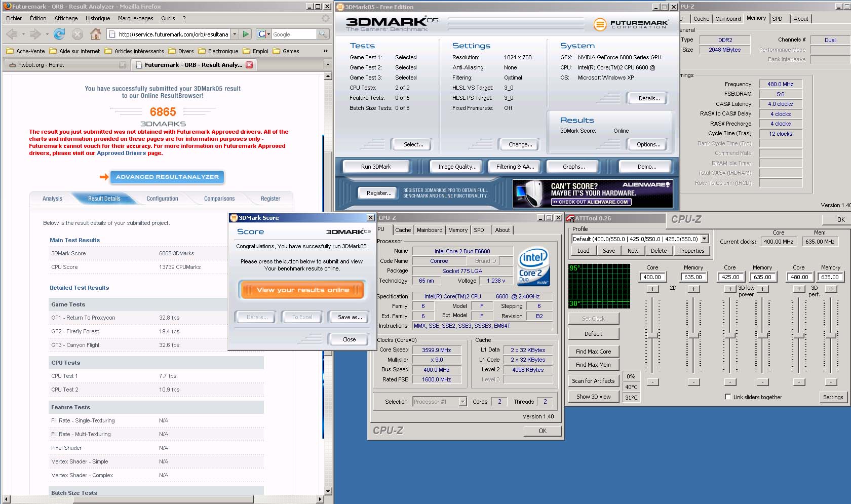851x504 pixels.
Task: Click the stop loading icon in Firefox
Action: point(77,34)
